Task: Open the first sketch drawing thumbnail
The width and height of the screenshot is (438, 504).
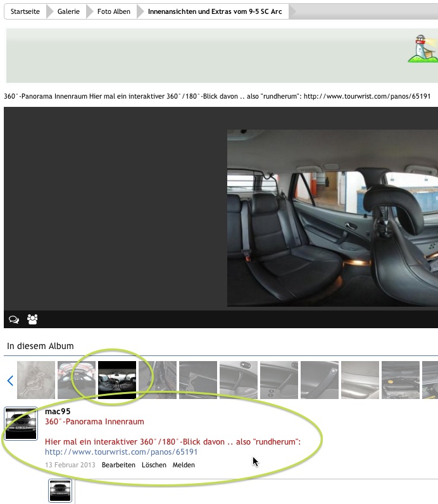Action: [x=36, y=380]
